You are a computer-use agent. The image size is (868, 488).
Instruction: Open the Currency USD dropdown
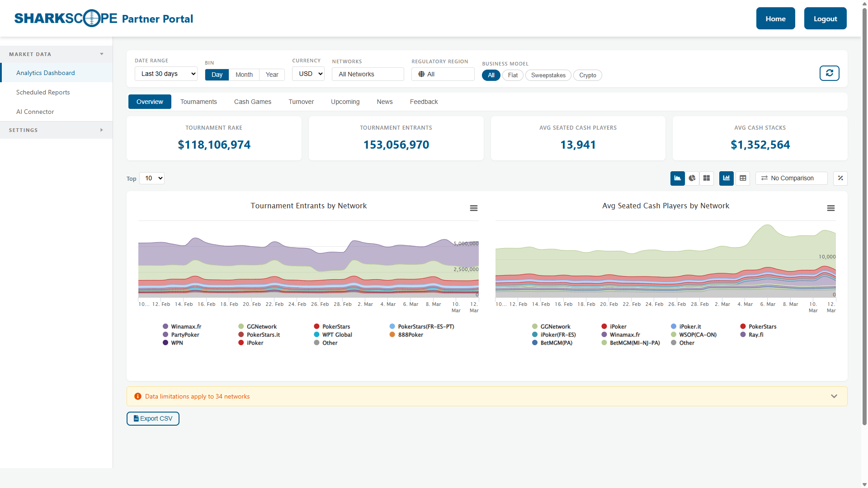308,74
